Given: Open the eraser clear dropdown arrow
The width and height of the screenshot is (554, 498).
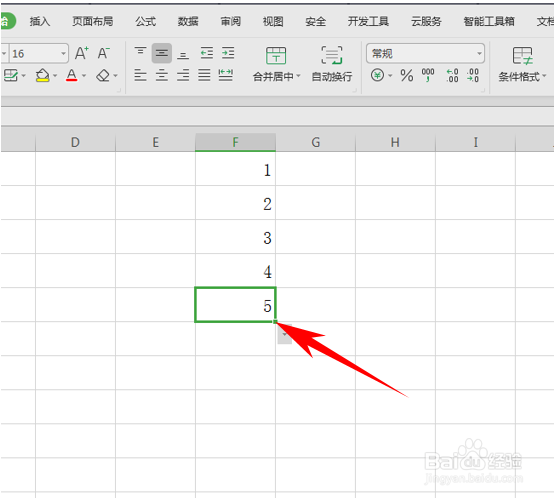Looking at the screenshot, I should (x=115, y=75).
